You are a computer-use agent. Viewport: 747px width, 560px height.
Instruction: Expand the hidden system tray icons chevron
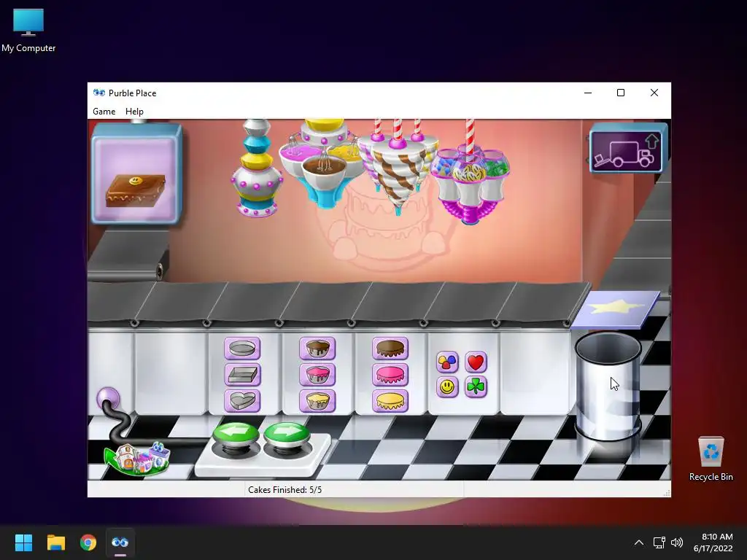tap(639, 542)
